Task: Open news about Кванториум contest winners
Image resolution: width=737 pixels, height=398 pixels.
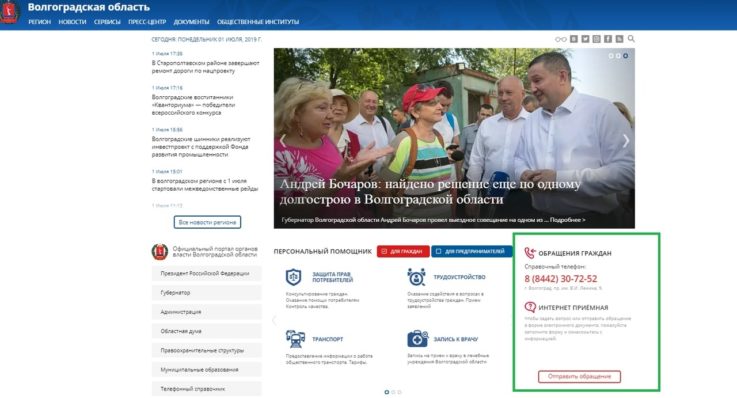Action: [x=194, y=105]
